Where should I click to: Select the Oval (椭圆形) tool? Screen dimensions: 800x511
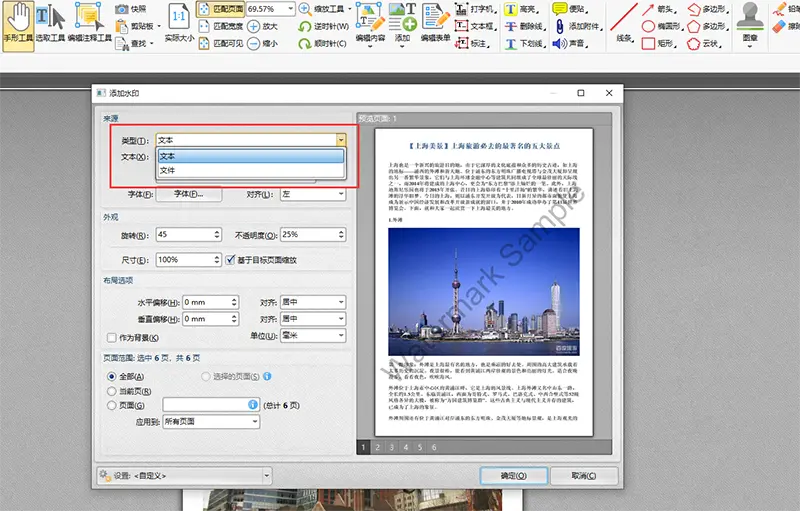[x=663, y=26]
